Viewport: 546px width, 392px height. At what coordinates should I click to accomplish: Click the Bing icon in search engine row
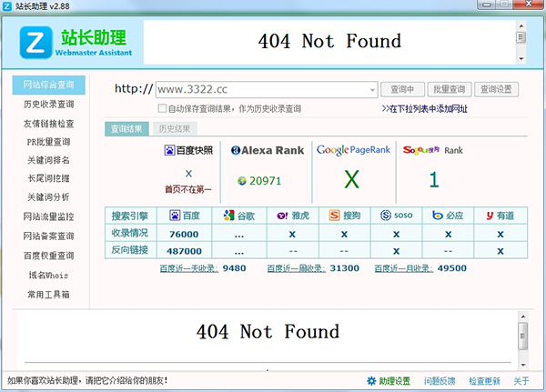(438, 216)
